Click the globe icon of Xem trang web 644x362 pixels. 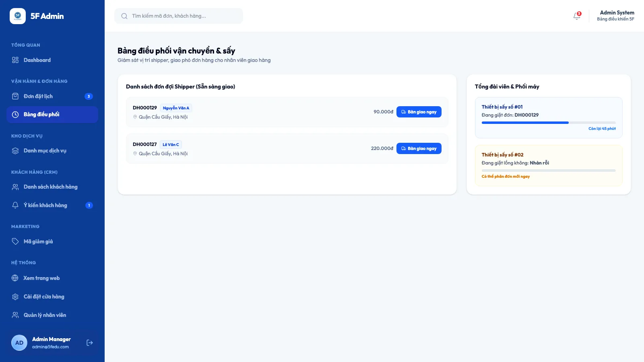click(15, 278)
